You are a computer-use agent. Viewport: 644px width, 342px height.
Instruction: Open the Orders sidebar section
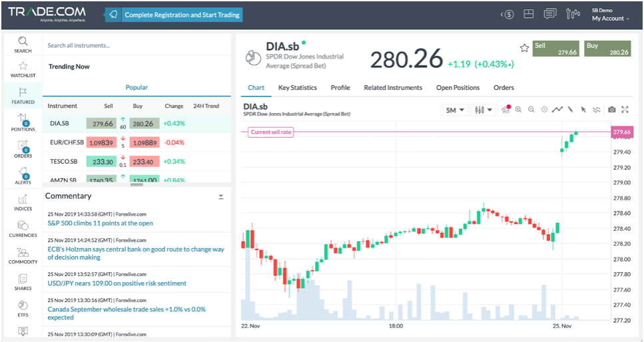pos(23,149)
